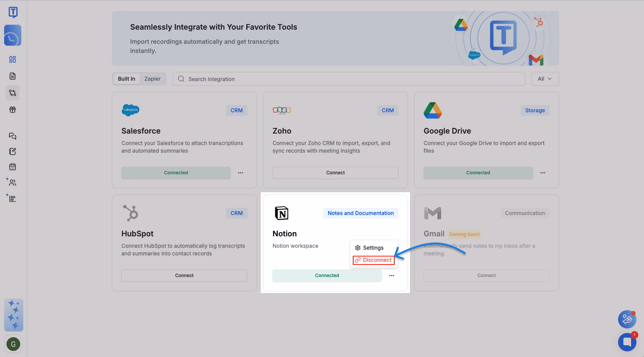Click the Notion logo

tap(282, 213)
